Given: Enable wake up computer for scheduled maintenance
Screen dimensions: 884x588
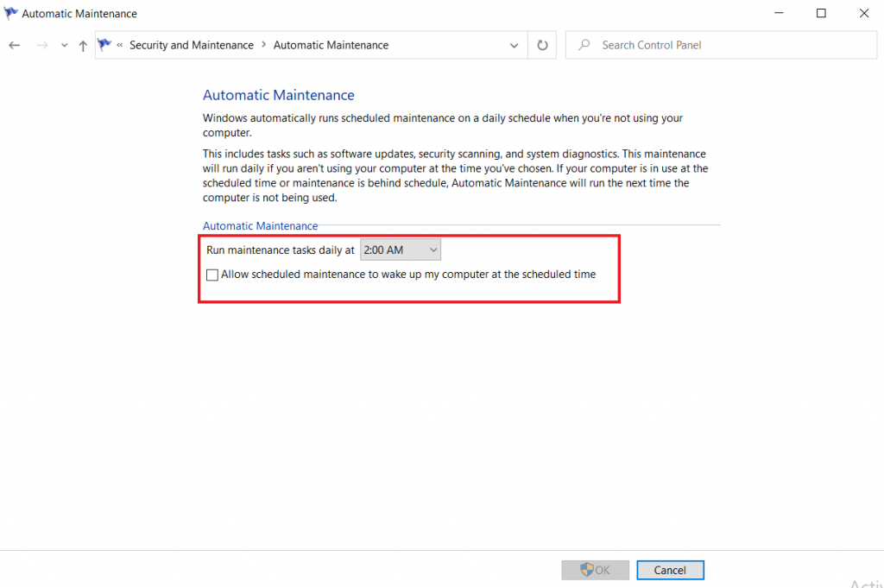Looking at the screenshot, I should (212, 275).
